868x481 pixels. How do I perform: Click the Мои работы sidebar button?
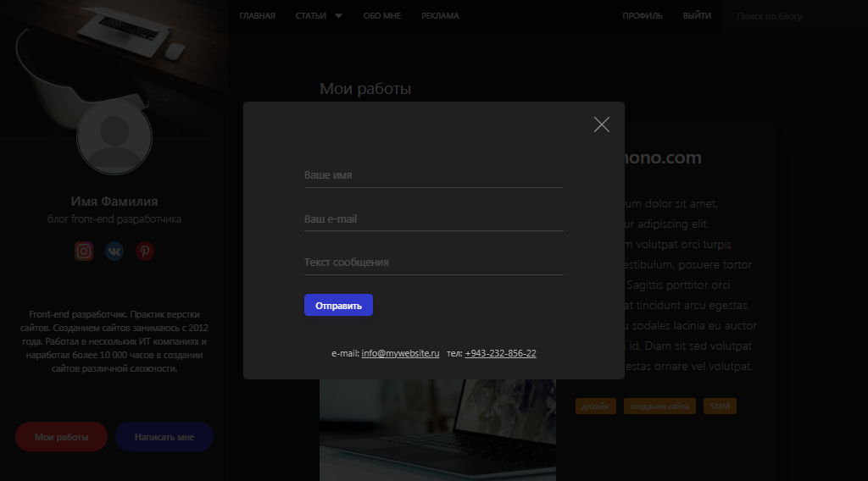click(61, 437)
